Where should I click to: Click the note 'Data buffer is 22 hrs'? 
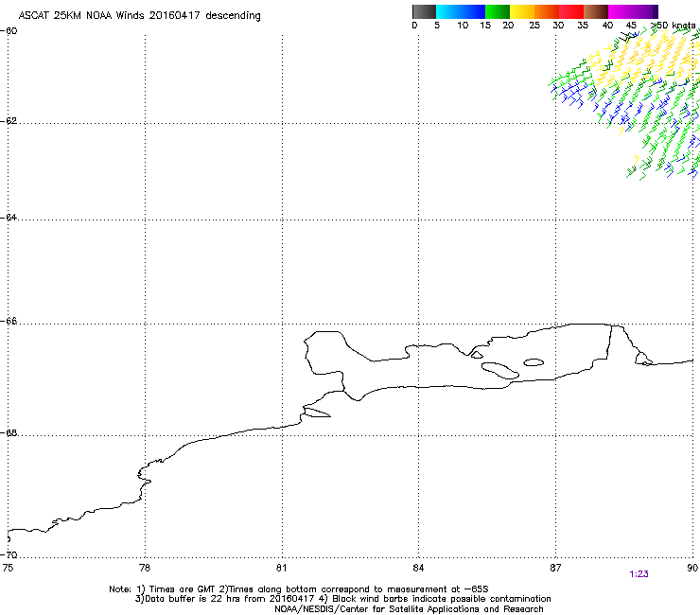point(193,599)
